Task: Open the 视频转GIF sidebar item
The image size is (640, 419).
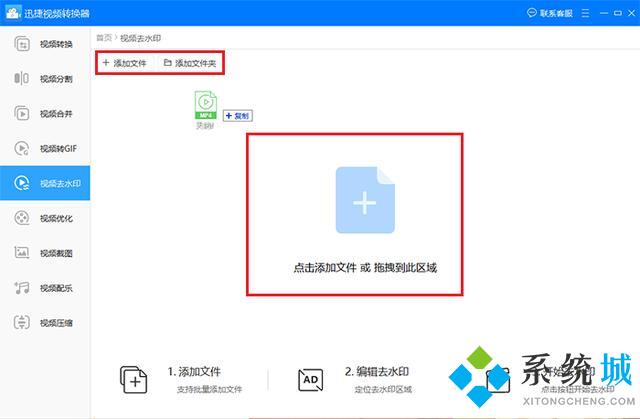Action: coord(45,148)
